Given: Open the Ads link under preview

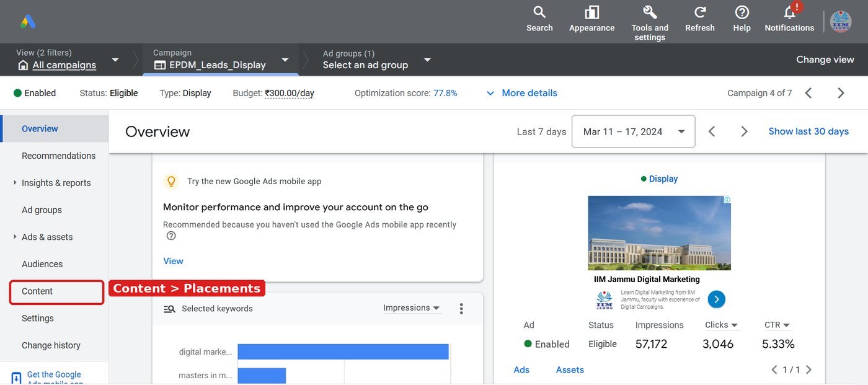Looking at the screenshot, I should (x=521, y=370).
